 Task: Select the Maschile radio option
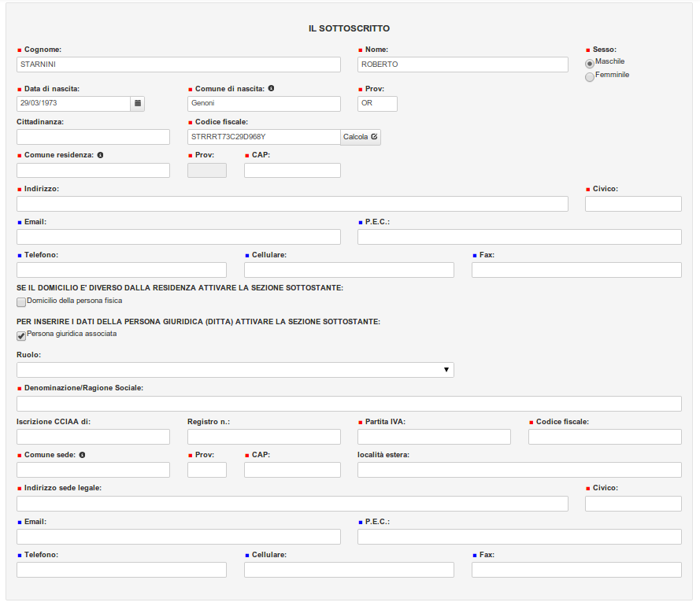[590, 64]
